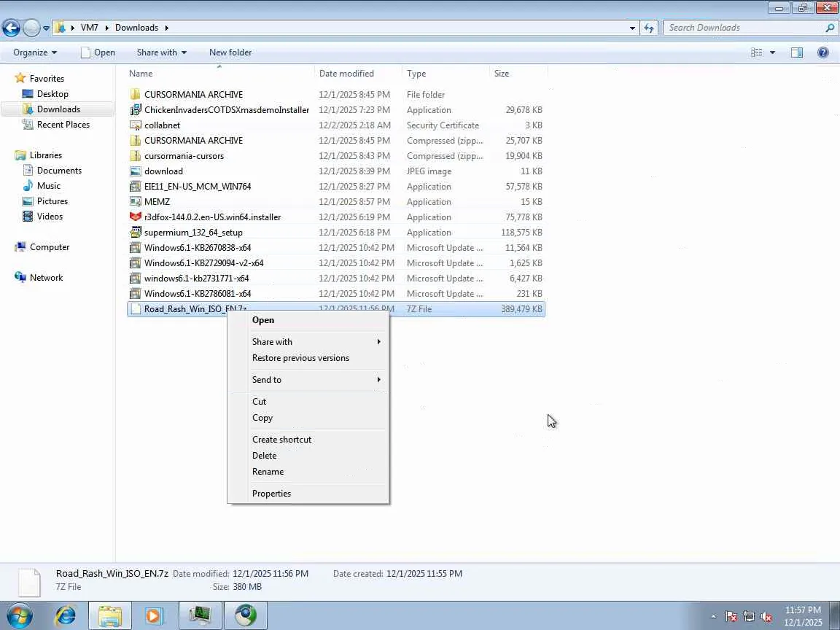Sort by the Type column header
Image resolution: width=840 pixels, height=630 pixels.
coord(446,74)
